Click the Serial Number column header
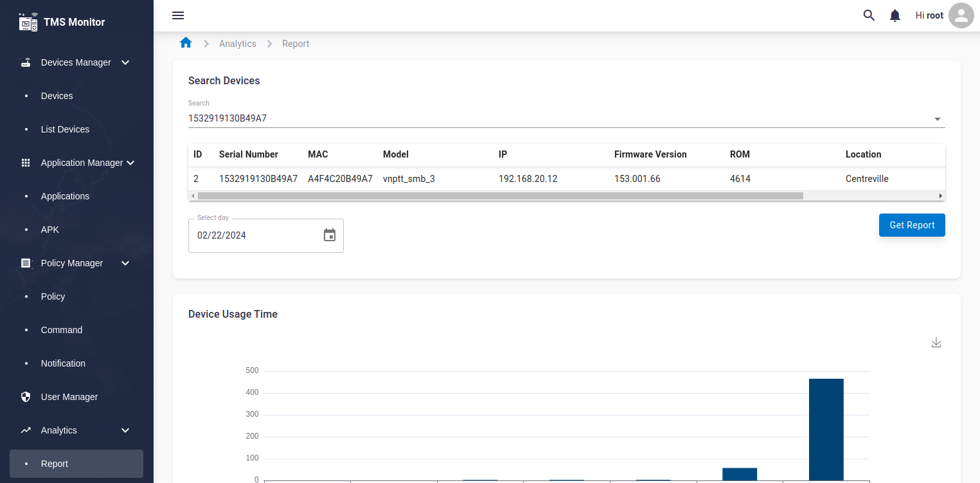 [249, 154]
